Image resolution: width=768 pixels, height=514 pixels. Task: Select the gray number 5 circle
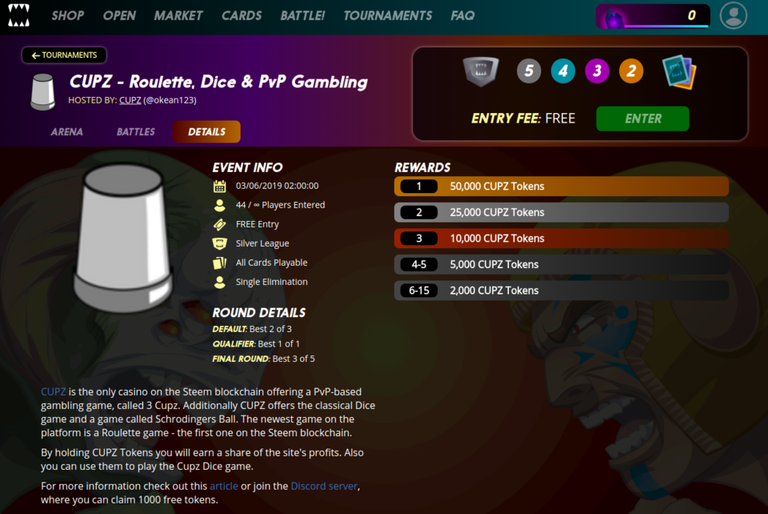point(529,71)
